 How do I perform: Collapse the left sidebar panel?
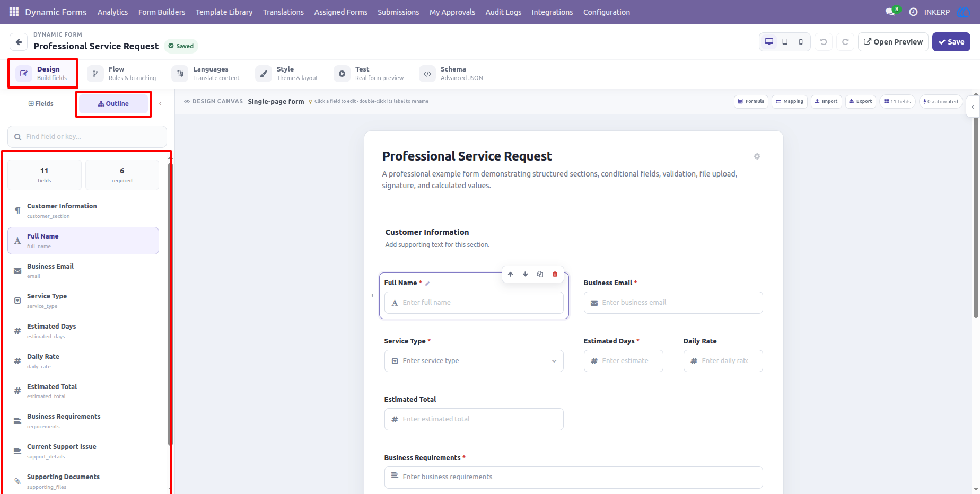[160, 104]
